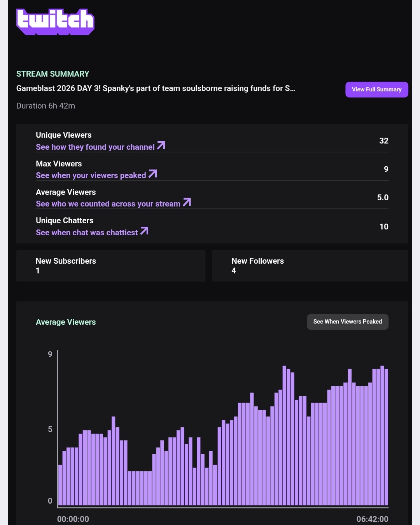This screenshot has height=525, width=420.
Task: Select the Gameblast 2026 DAY 3 stream title
Action: point(156,88)
